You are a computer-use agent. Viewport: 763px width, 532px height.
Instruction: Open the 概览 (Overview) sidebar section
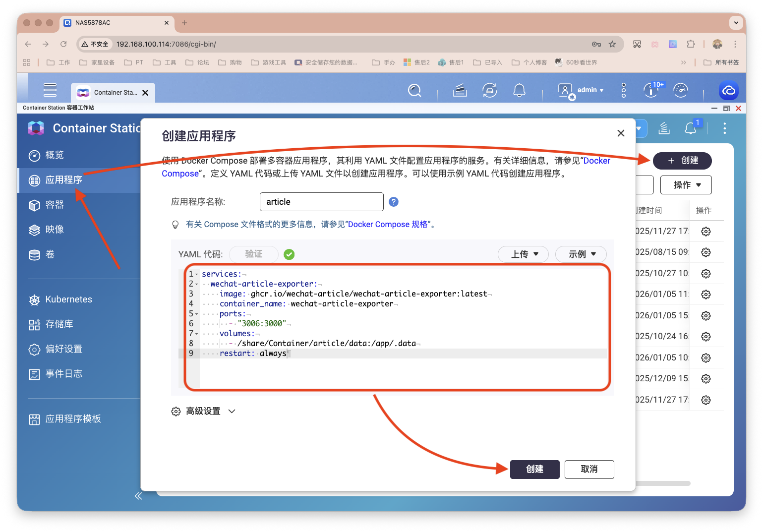click(x=54, y=155)
